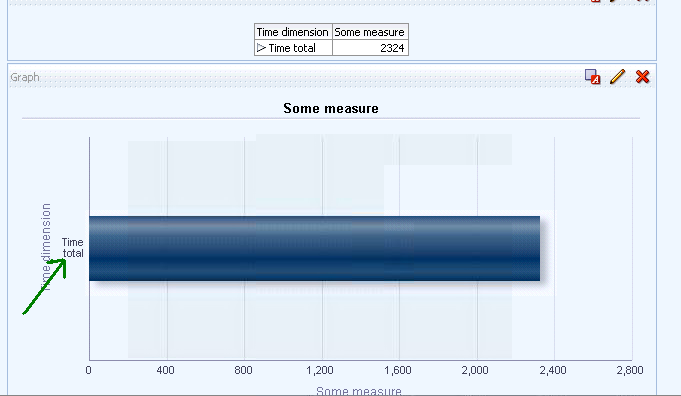Click the Some measure chart title
This screenshot has width=681, height=396.
point(331,109)
